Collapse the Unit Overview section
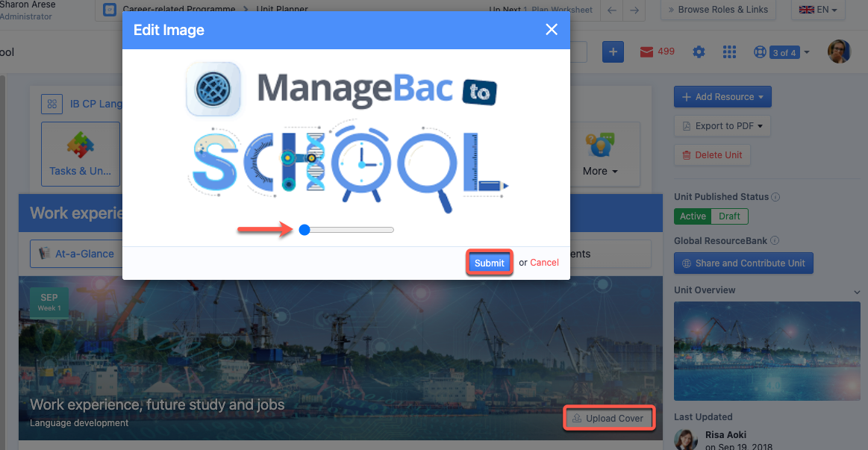This screenshot has height=450, width=868. click(857, 292)
